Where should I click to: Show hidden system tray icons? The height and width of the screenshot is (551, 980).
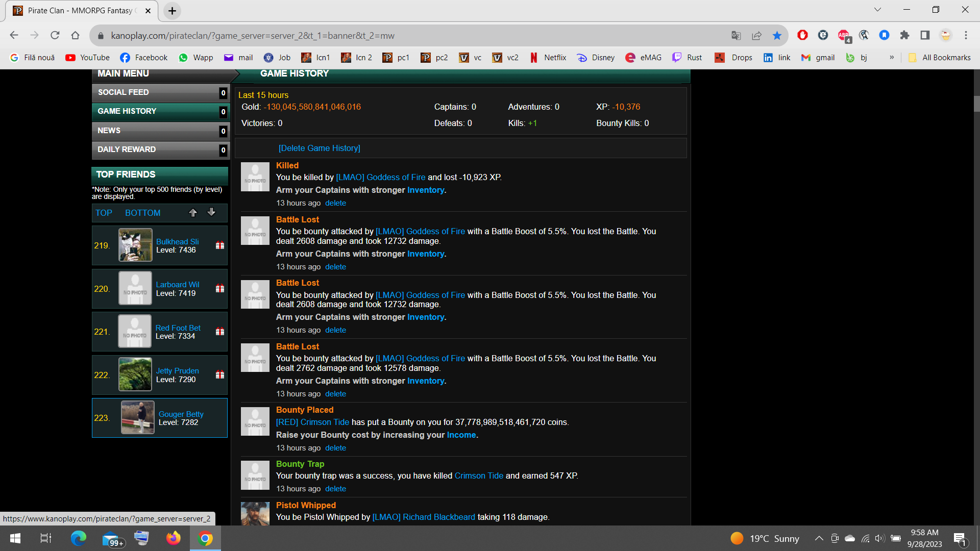click(x=819, y=538)
